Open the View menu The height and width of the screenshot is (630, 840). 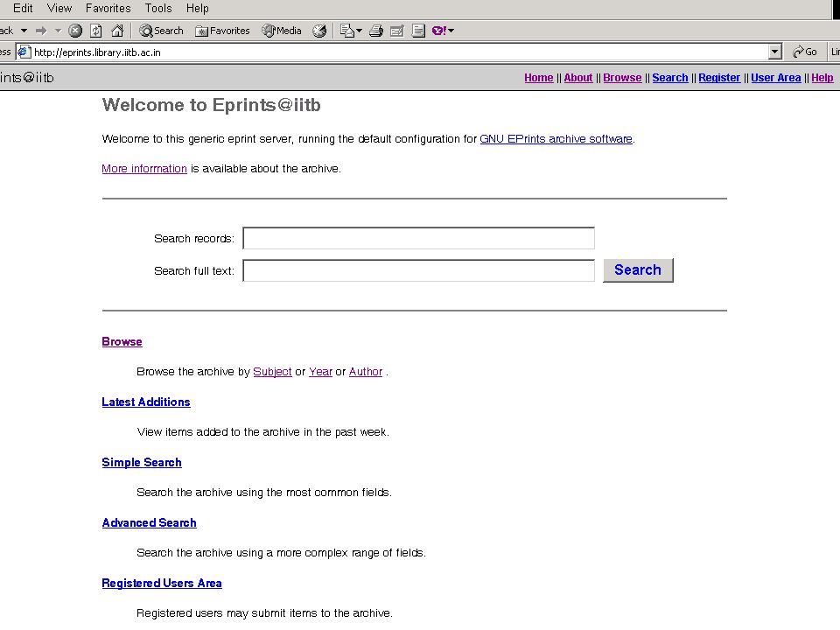pos(59,8)
